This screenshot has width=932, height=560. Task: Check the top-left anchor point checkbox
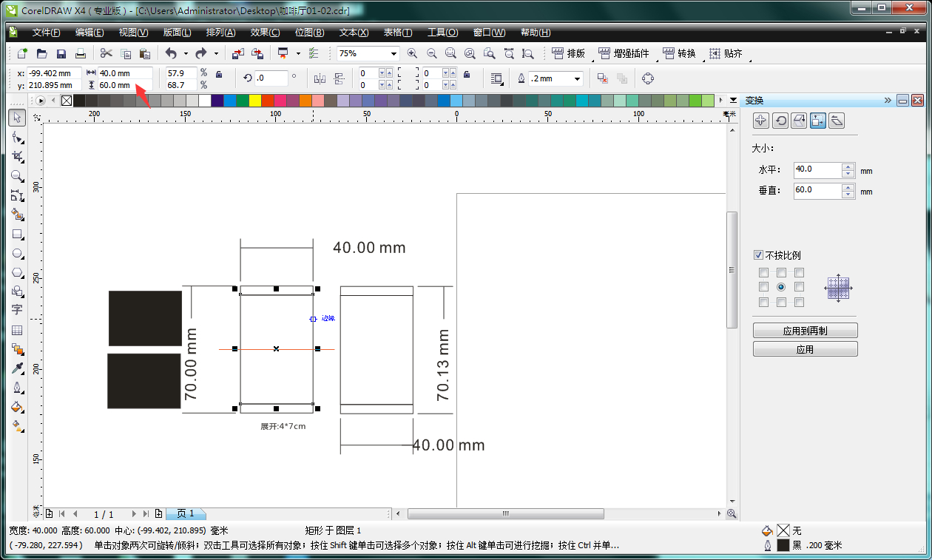[763, 272]
